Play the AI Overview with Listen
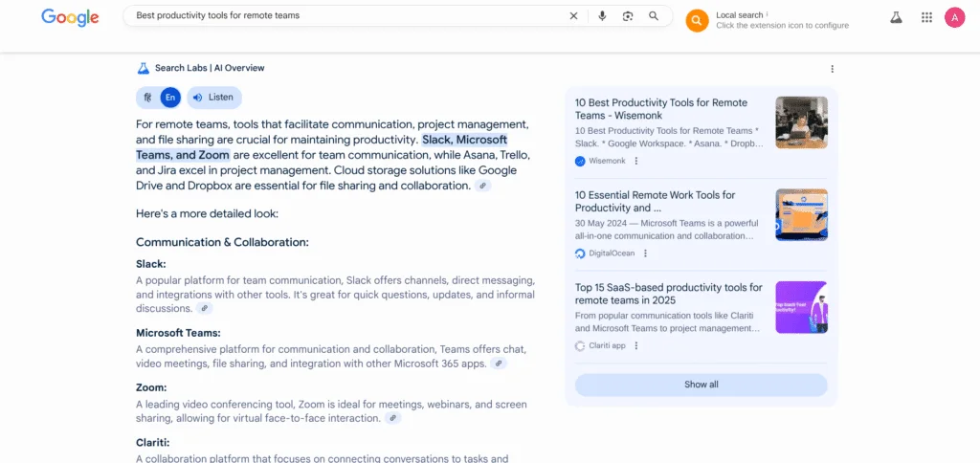This screenshot has height=463, width=980. tap(213, 98)
